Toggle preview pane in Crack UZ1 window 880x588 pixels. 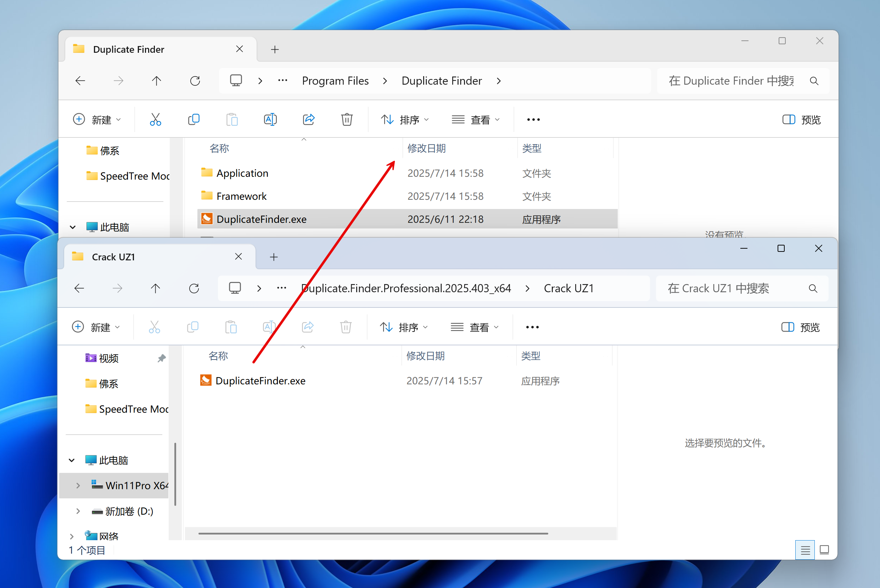click(800, 327)
